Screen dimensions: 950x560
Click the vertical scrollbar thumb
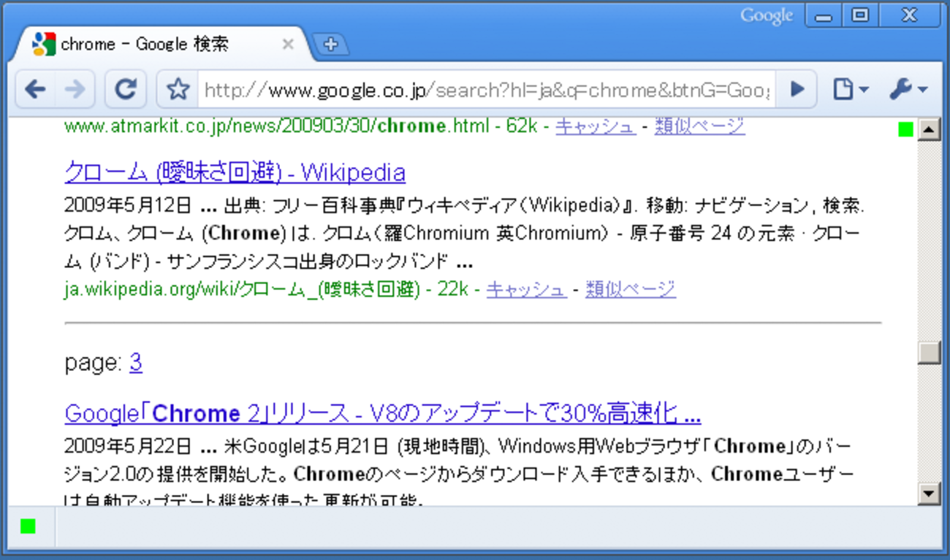pos(929,353)
